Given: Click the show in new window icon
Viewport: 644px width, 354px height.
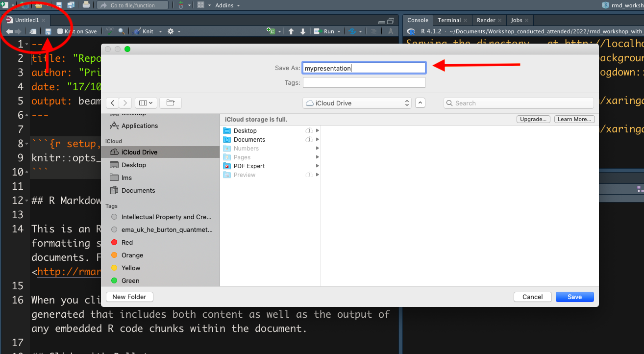Looking at the screenshot, I should (x=33, y=31).
